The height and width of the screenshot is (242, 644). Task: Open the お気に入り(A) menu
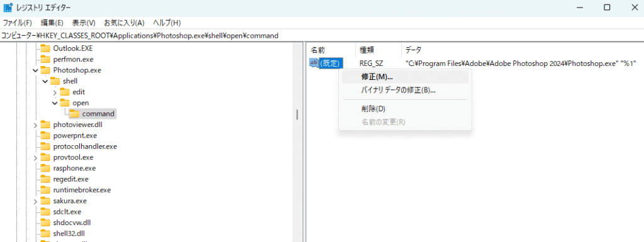point(125,23)
